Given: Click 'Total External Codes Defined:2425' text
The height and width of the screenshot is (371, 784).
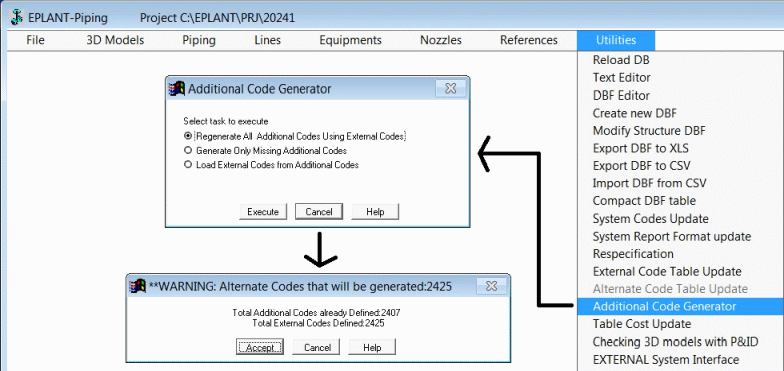Looking at the screenshot, I should tap(318, 324).
